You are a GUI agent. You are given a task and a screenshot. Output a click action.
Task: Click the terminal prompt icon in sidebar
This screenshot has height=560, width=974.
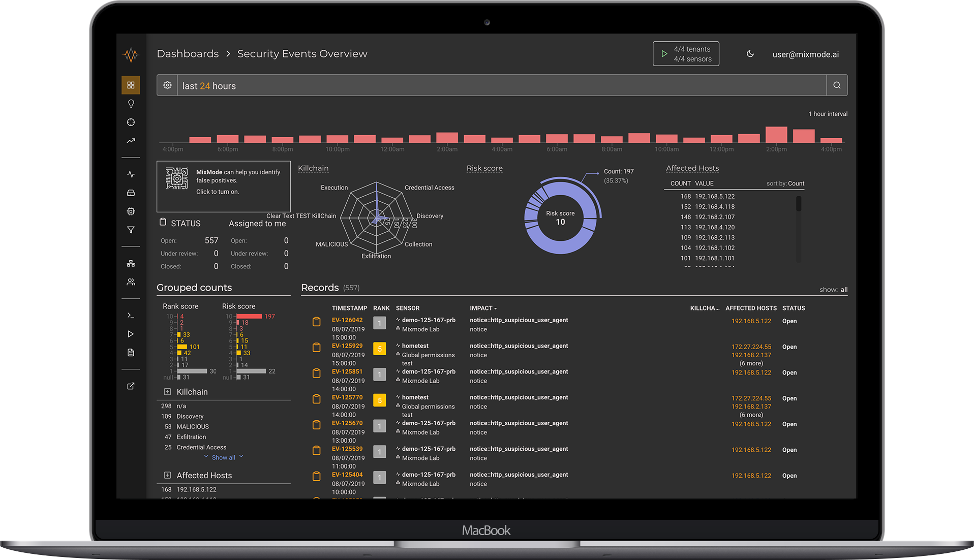coord(131,316)
